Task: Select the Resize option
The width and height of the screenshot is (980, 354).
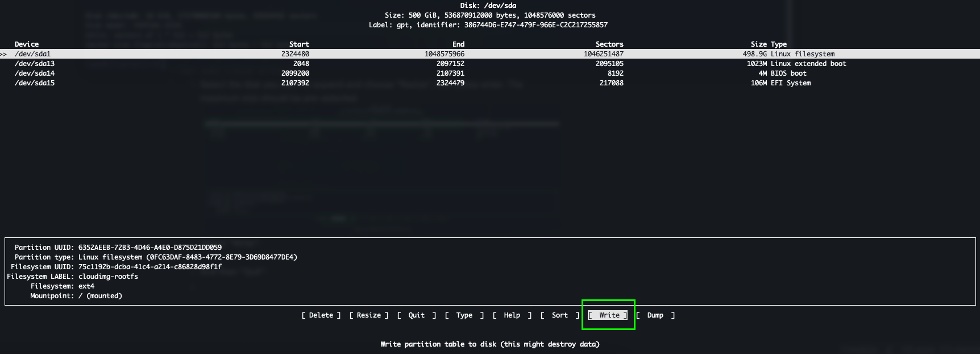Action: [x=369, y=315]
